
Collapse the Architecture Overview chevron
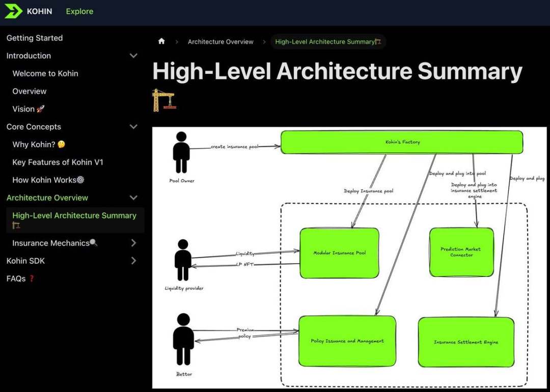[133, 198]
